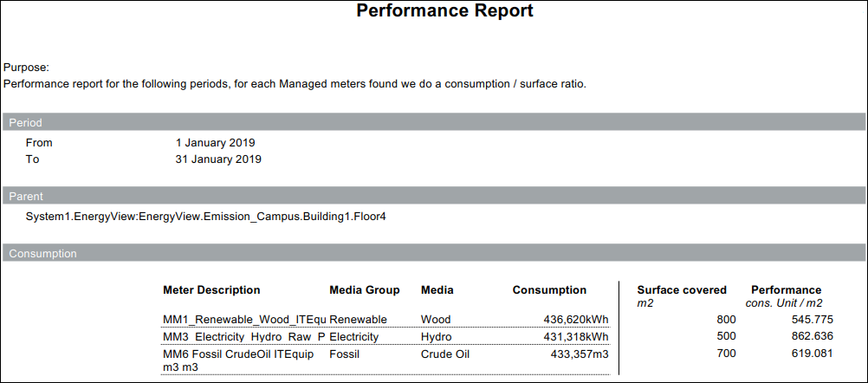Click the From date 1 January 2019
This screenshot has height=383, width=868.
pyautogui.click(x=215, y=143)
